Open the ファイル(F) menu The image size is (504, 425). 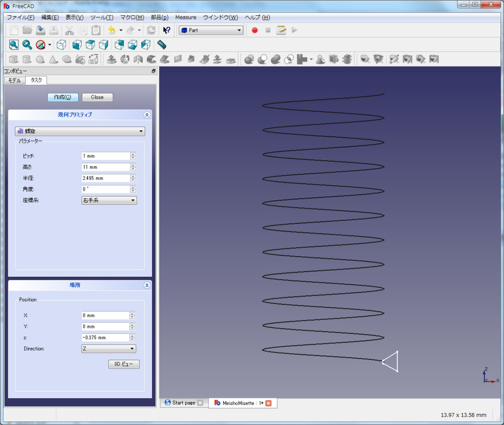[21, 17]
